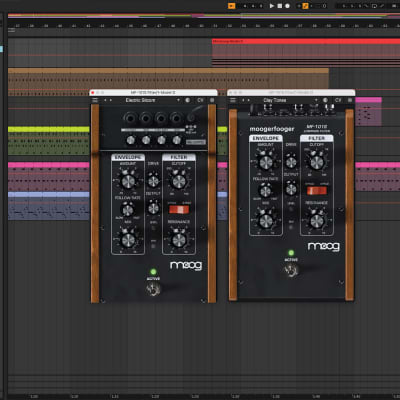Open the Electric Sitzore plugin menu icon
This screenshot has width=400, height=400.
point(95,100)
